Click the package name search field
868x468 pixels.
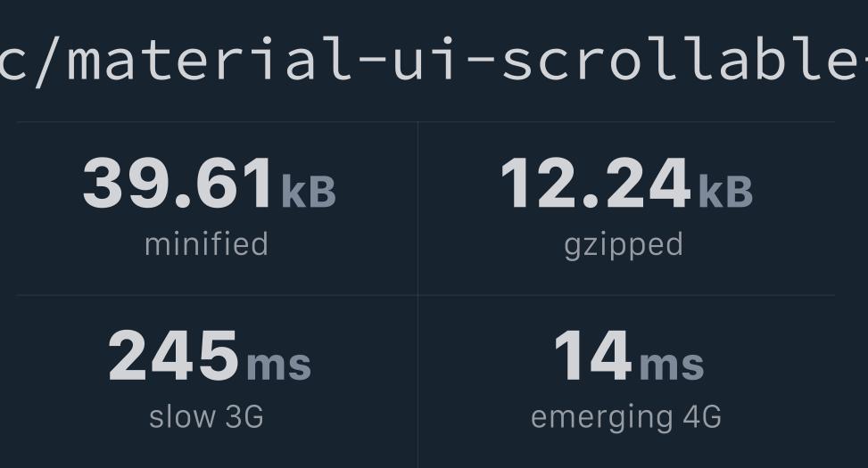tap(434, 61)
